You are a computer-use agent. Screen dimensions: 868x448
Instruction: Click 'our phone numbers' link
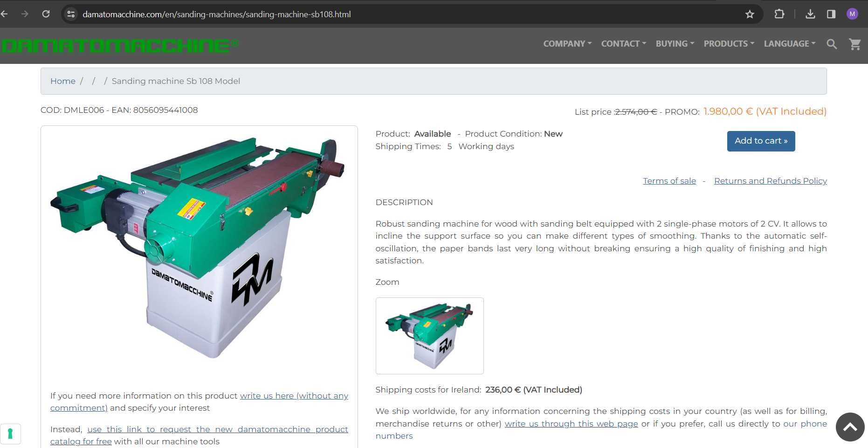pos(805,424)
